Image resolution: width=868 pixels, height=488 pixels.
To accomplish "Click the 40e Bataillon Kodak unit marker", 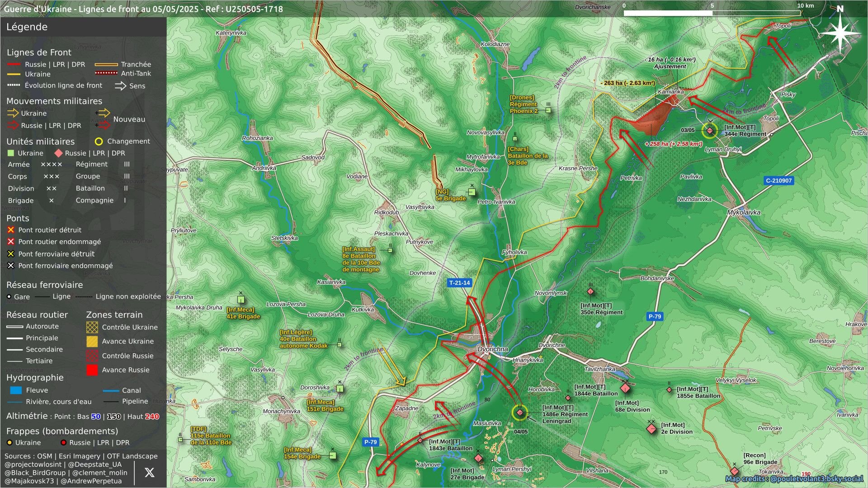I will tap(339, 345).
